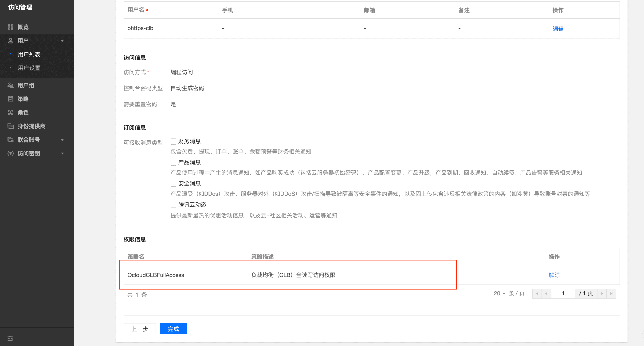The width and height of the screenshot is (644, 346).
Task: Click the 完成 button
Action: (173, 329)
